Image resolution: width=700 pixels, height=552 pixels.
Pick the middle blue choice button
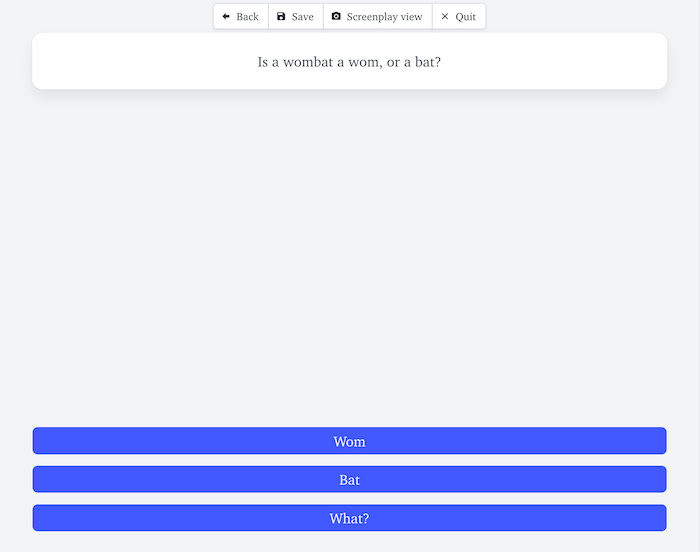pyautogui.click(x=349, y=480)
